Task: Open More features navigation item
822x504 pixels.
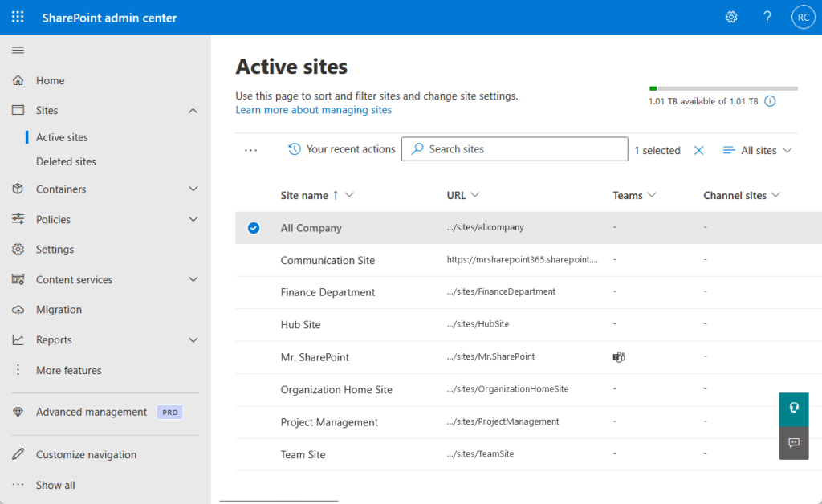Action: coord(69,370)
